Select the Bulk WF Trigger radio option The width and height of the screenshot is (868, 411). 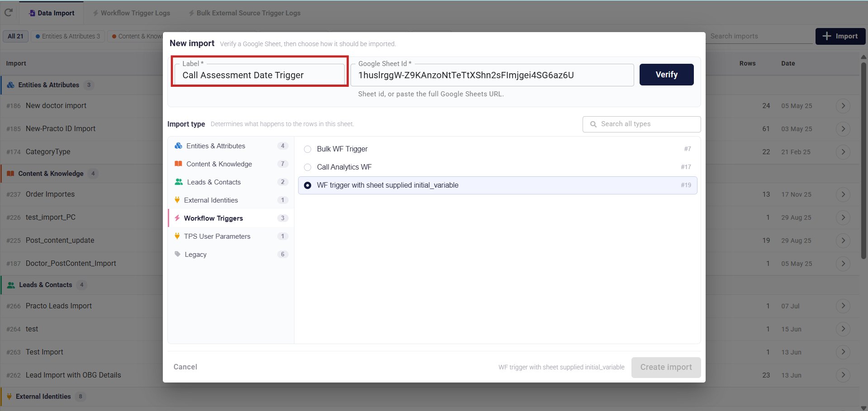pos(308,149)
